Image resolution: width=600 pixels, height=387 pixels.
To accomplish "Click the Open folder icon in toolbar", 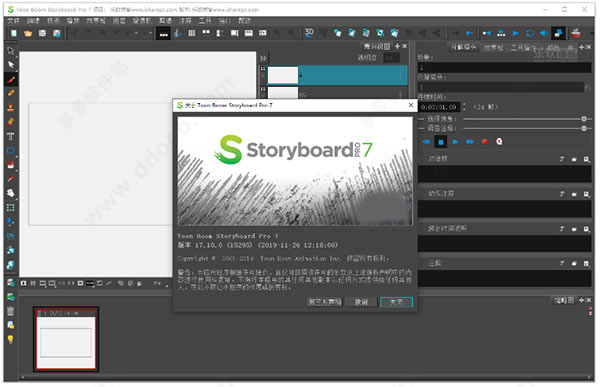I will click(x=28, y=33).
